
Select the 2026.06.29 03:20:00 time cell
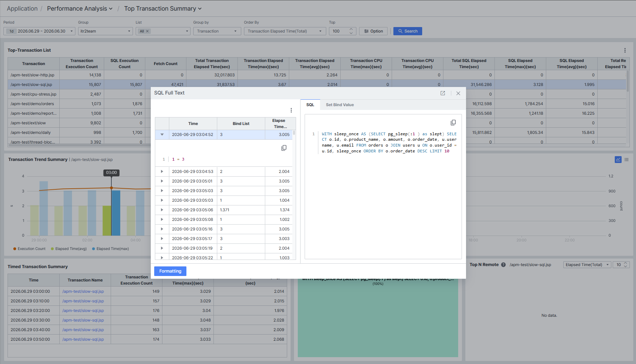pyautogui.click(x=34, y=311)
